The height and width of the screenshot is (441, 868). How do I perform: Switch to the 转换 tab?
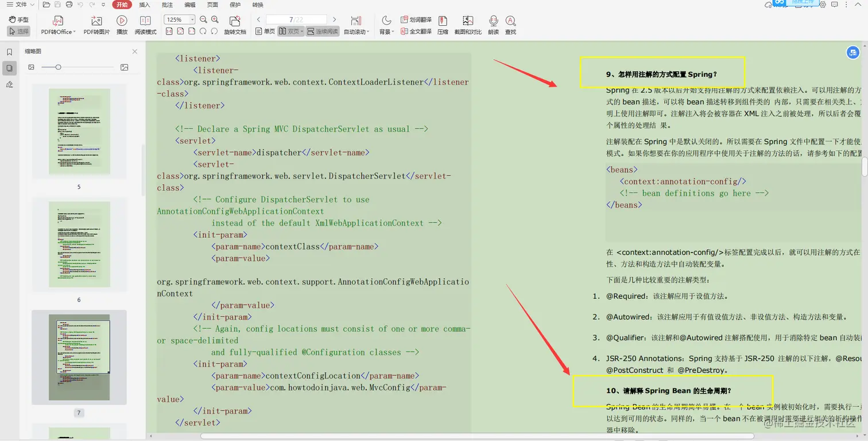(x=258, y=5)
